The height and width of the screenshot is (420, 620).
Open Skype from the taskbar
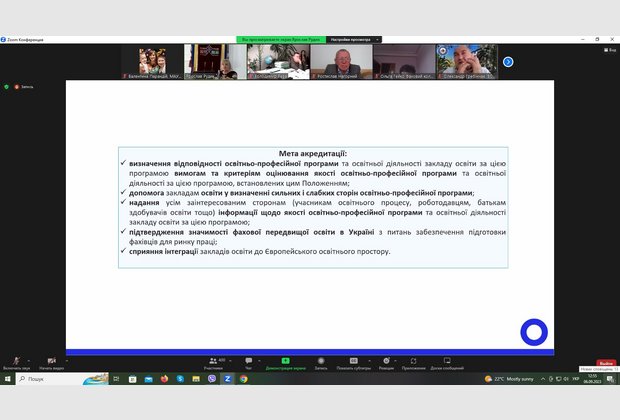click(x=180, y=379)
